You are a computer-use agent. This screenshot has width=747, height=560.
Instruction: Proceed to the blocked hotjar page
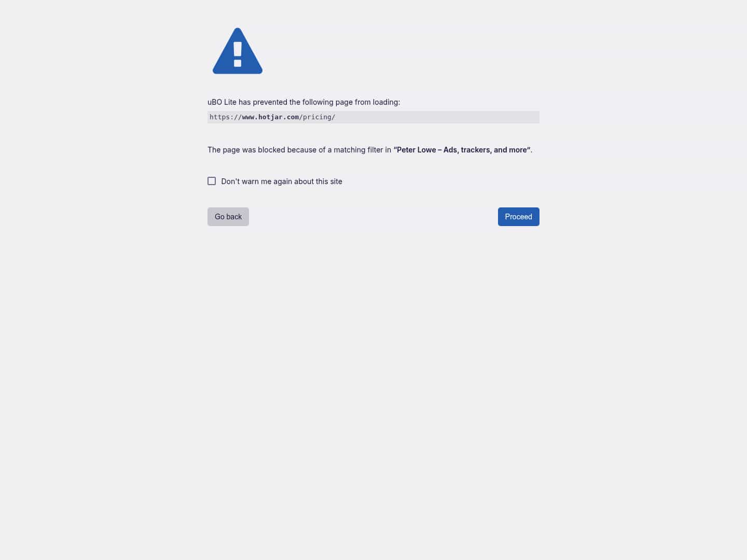tap(519, 217)
